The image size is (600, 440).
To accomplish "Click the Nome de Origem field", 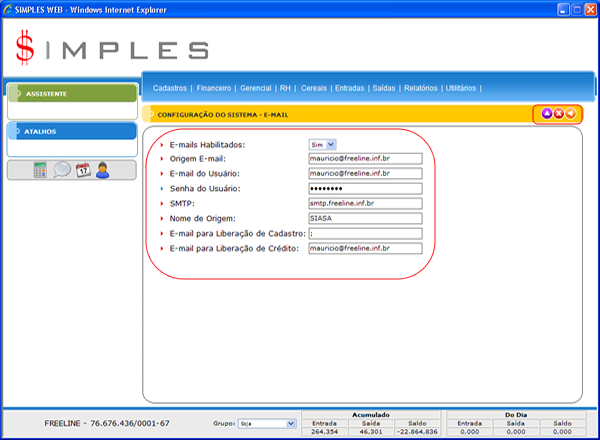I will pos(365,219).
